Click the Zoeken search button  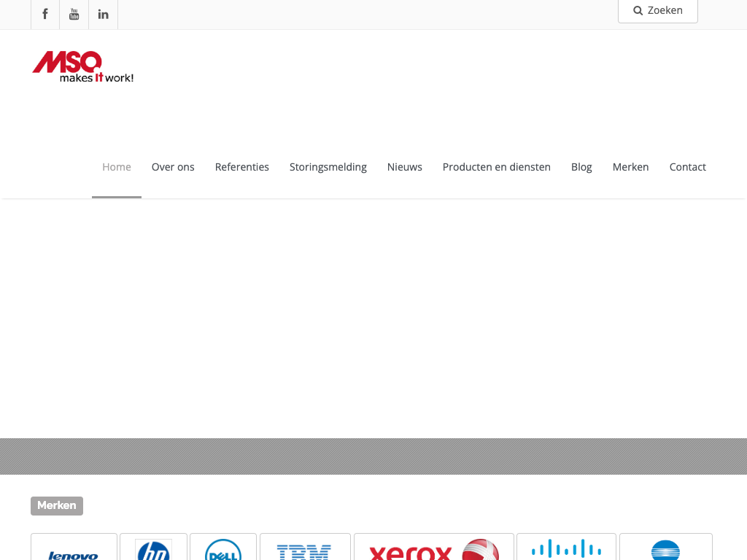tap(658, 10)
